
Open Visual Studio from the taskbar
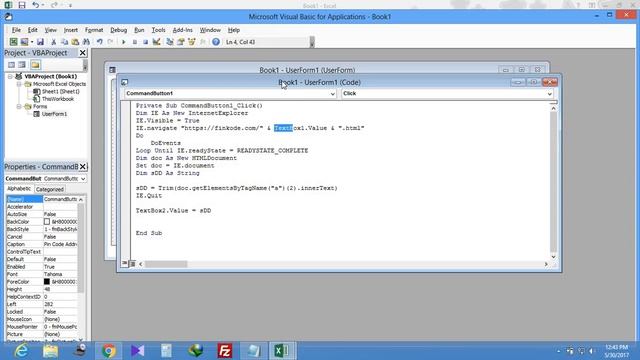point(138,351)
